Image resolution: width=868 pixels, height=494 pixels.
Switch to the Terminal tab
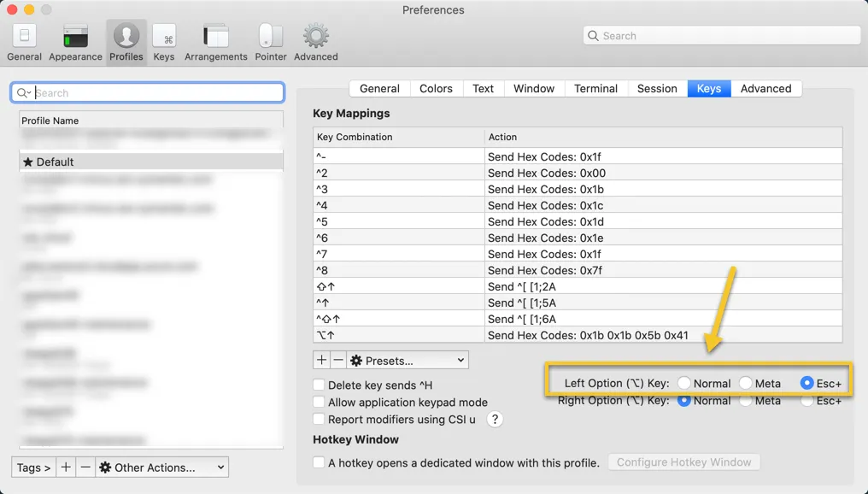[x=595, y=89]
